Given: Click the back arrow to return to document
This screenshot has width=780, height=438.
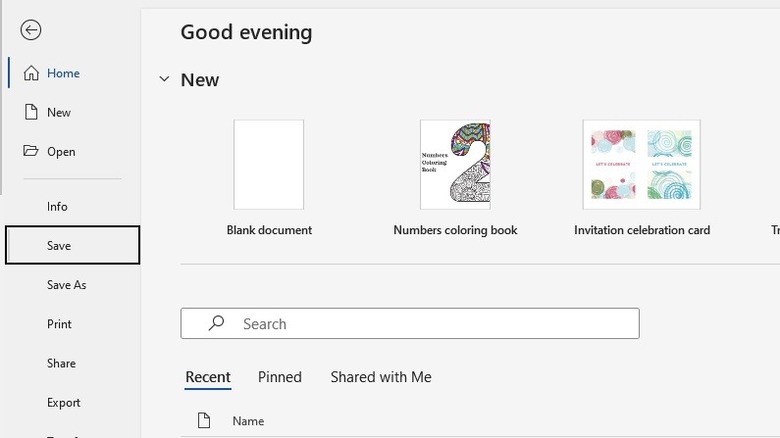Looking at the screenshot, I should click(31, 30).
